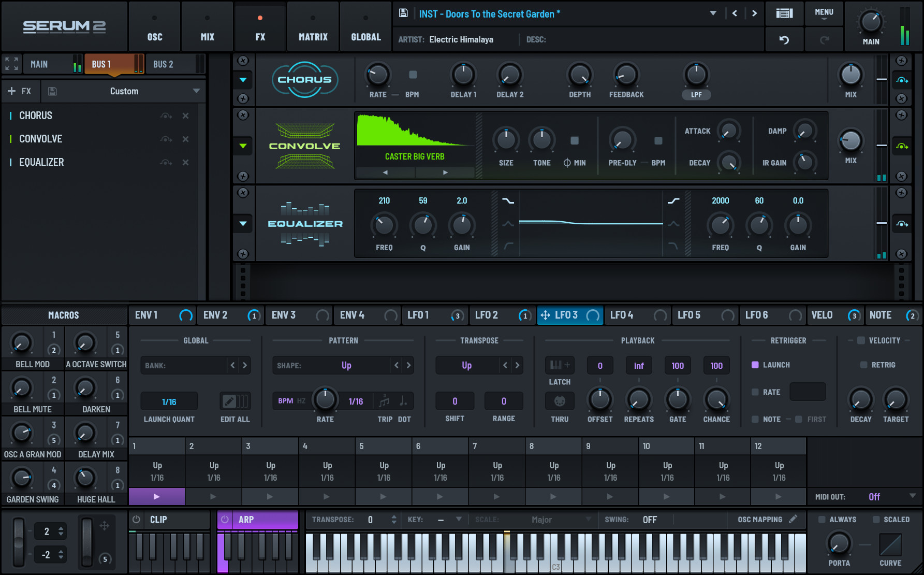
Task: Click the OSC mapping pencil icon
Action: pos(793,519)
